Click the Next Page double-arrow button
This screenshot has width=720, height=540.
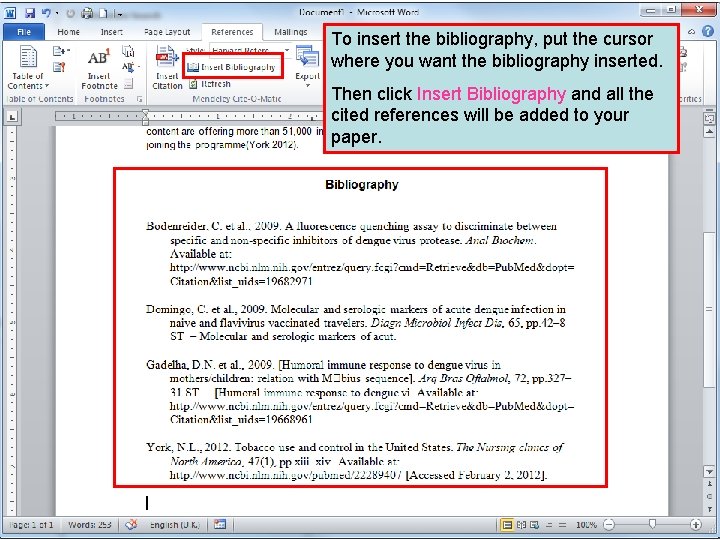click(x=709, y=509)
